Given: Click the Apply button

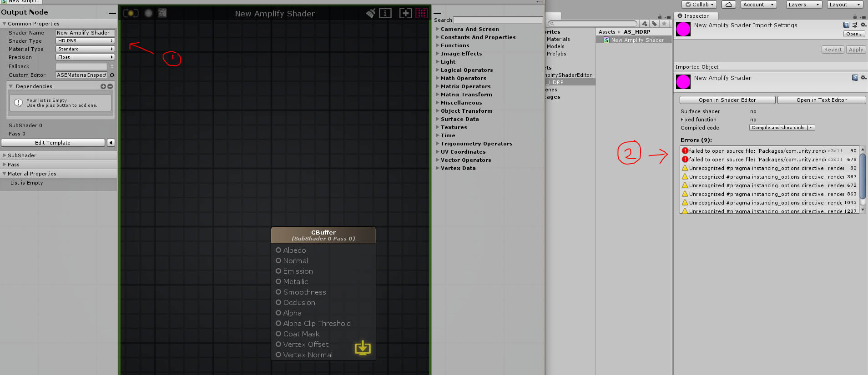Looking at the screenshot, I should pyautogui.click(x=856, y=50).
